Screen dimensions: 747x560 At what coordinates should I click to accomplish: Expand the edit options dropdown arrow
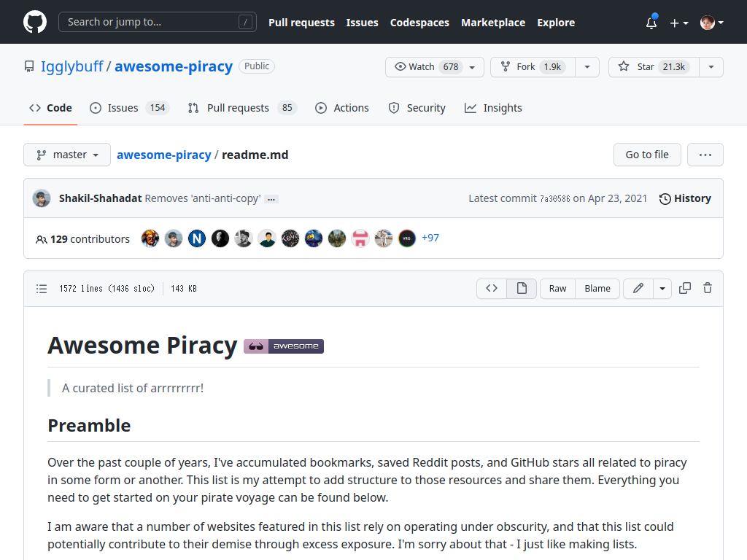(662, 289)
